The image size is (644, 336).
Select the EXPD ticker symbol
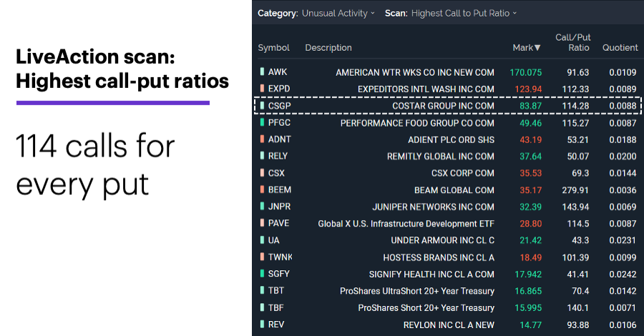(279, 89)
